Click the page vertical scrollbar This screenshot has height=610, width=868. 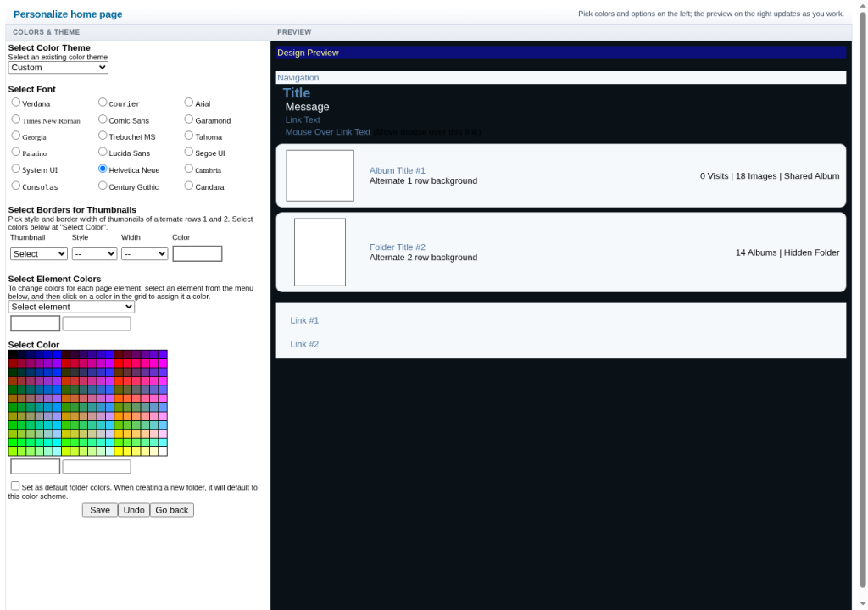[x=862, y=299]
